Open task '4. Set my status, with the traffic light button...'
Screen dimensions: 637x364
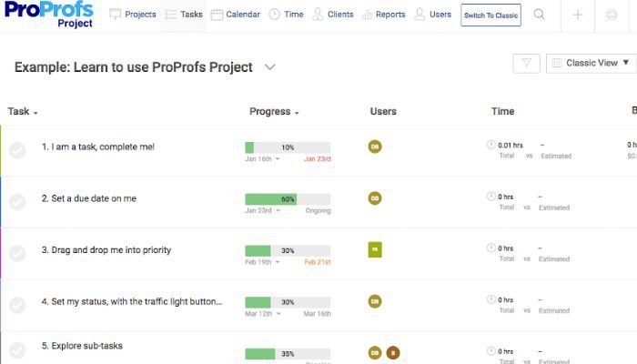point(132,302)
